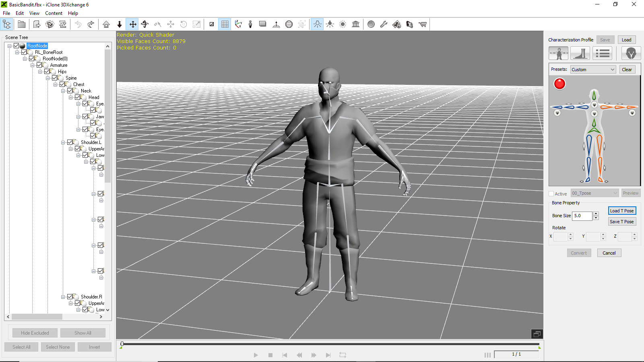Collapse the Head tree node
The width and height of the screenshot is (644, 362).
[x=70, y=97]
